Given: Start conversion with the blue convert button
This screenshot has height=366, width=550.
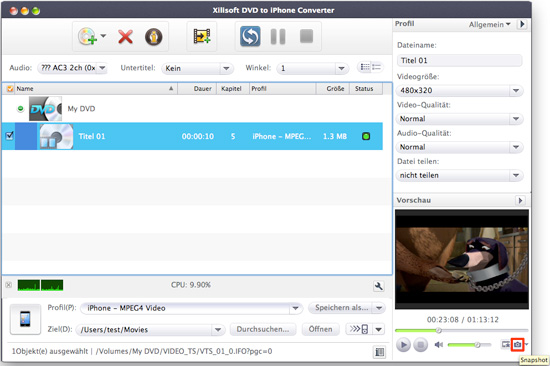Looking at the screenshot, I should (x=250, y=36).
